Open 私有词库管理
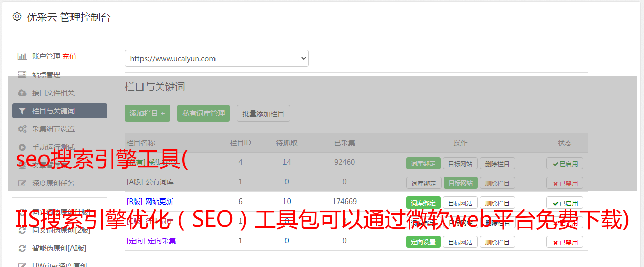This screenshot has height=267, width=644. click(203, 113)
